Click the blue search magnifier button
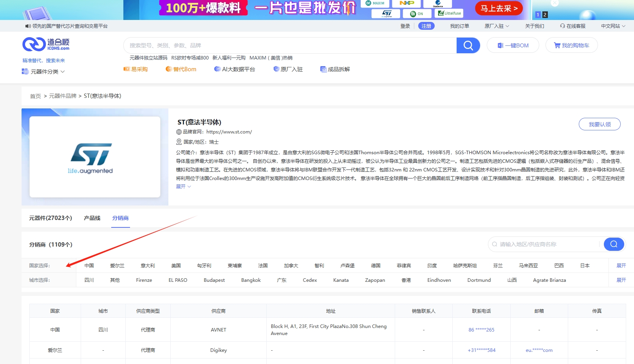The width and height of the screenshot is (634, 364). coord(468,45)
